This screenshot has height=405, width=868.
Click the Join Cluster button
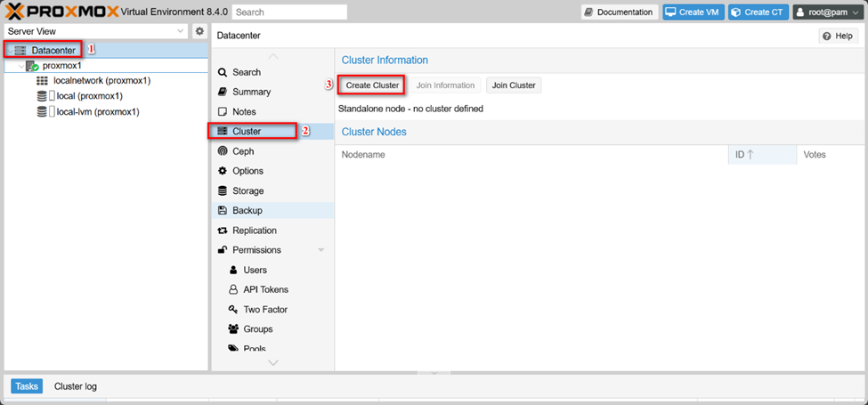pos(514,85)
